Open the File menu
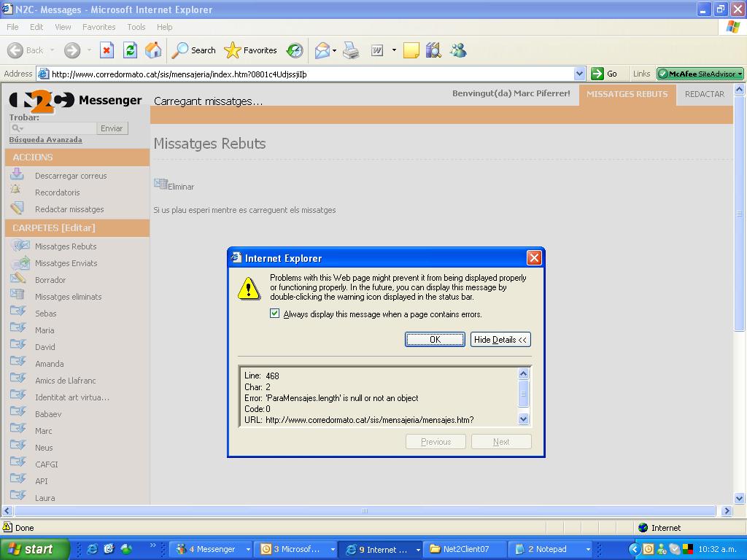The height and width of the screenshot is (560, 747). tap(12, 27)
